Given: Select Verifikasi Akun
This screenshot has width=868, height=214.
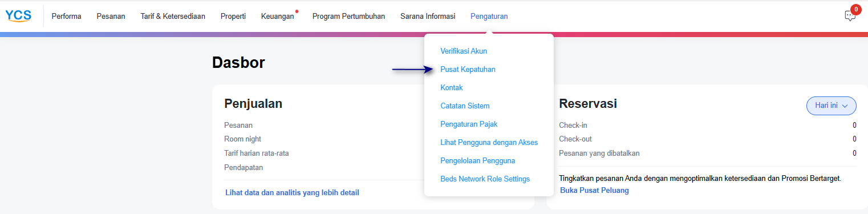Looking at the screenshot, I should (x=464, y=51).
